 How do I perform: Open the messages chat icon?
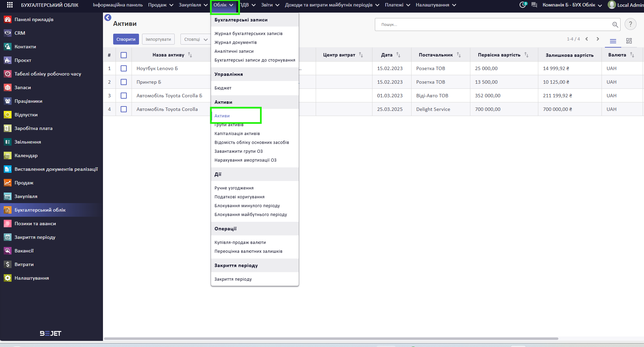pyautogui.click(x=534, y=5)
